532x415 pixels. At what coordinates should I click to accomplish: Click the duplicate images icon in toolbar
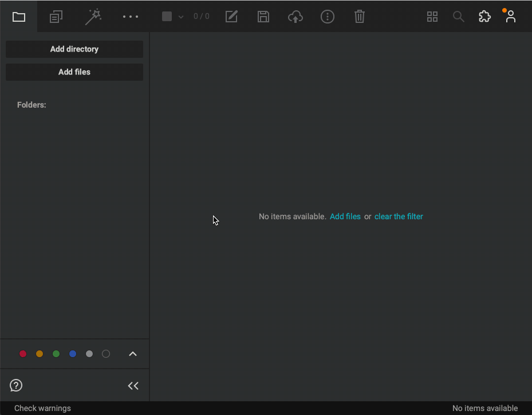(56, 16)
